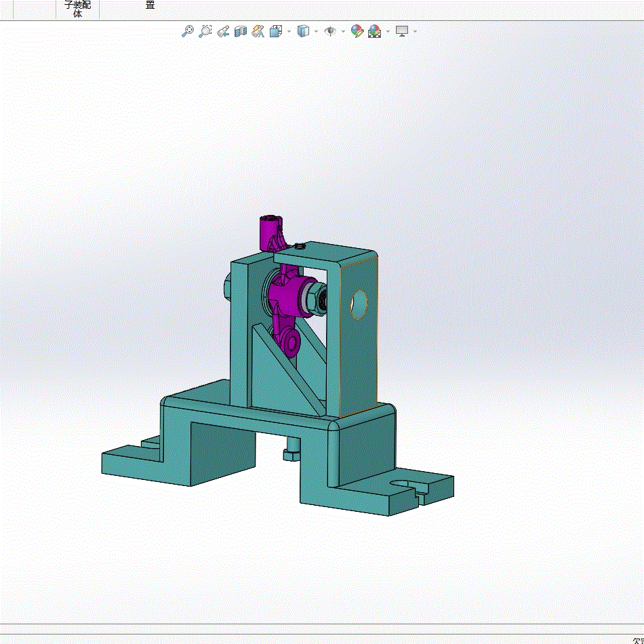The image size is (644, 644).
Task: Click the 子装配体 ribbon button
Action: 78,9
